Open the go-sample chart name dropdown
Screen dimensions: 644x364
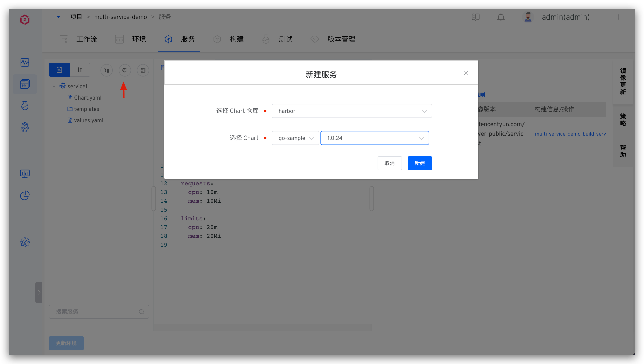click(x=295, y=138)
